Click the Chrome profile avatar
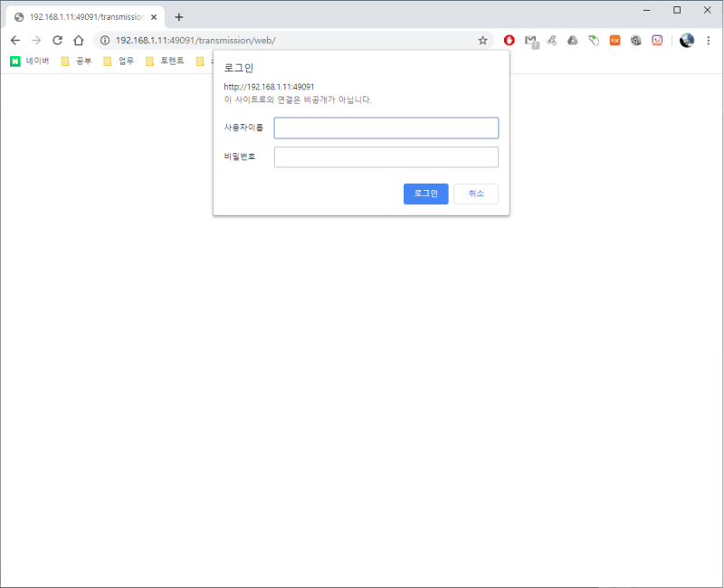The width and height of the screenshot is (724, 588). [x=685, y=40]
